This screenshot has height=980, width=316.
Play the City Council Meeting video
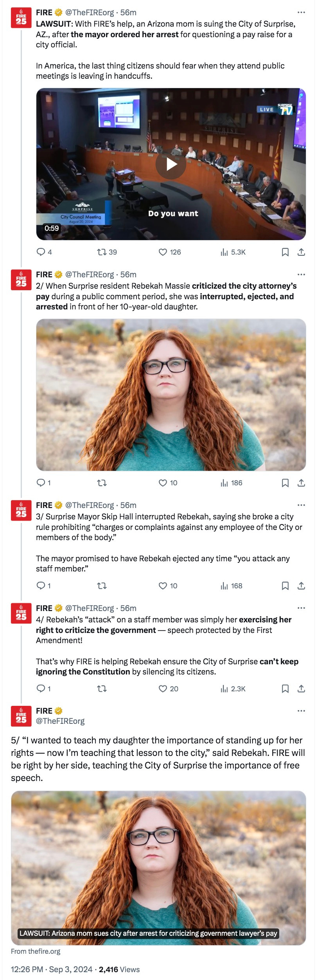click(171, 164)
